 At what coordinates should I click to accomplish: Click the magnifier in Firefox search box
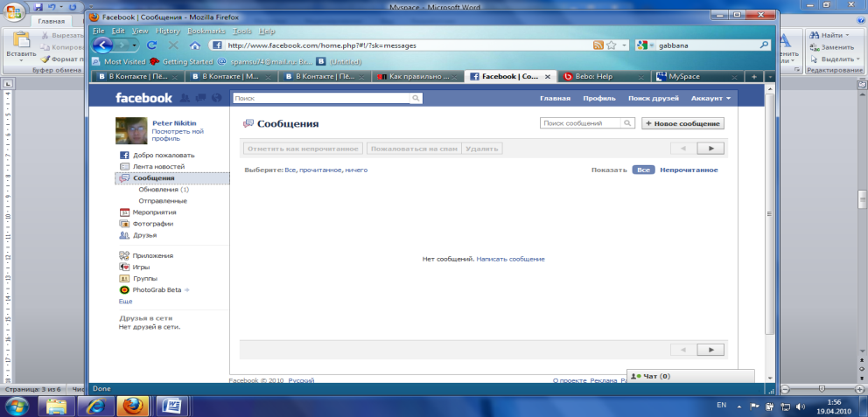(764, 45)
